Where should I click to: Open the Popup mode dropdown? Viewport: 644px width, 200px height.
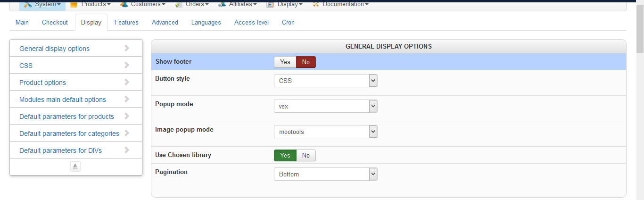click(325, 106)
